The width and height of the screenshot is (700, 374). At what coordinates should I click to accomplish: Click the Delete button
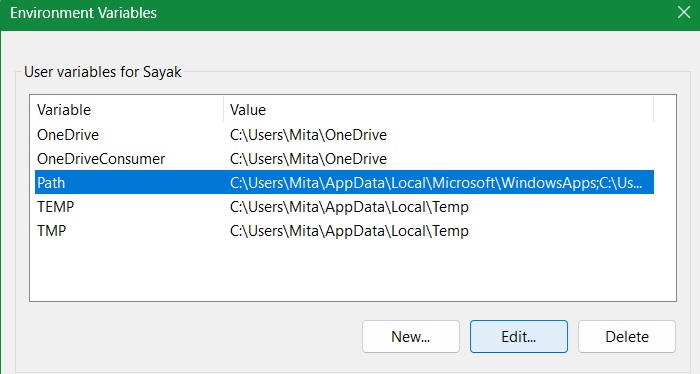click(627, 337)
